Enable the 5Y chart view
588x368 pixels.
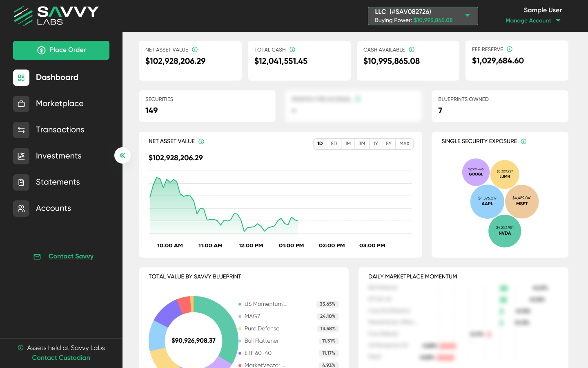pos(389,144)
